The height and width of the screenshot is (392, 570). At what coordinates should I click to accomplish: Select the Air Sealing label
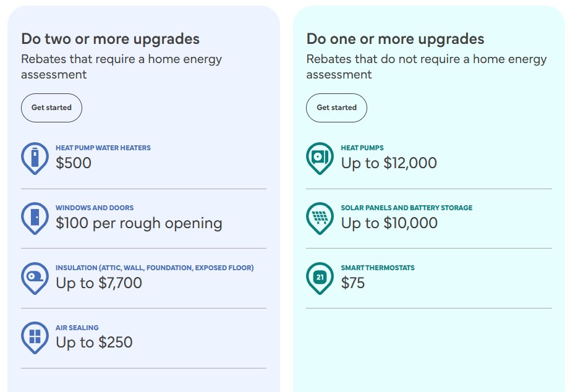pos(77,328)
